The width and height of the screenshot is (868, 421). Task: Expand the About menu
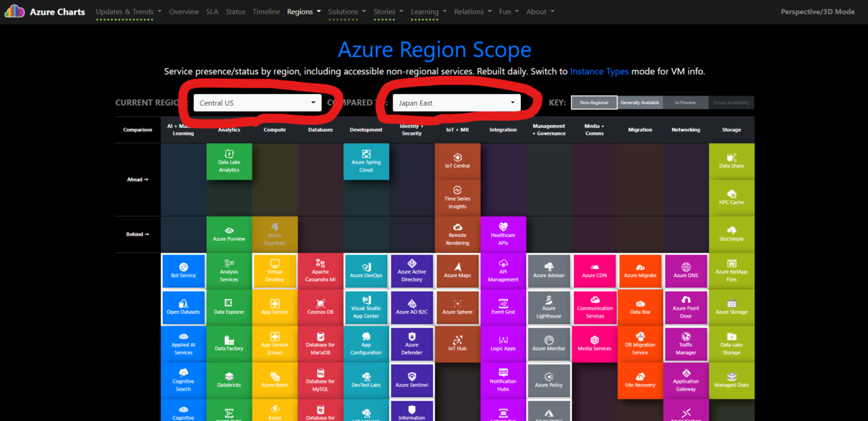click(540, 12)
